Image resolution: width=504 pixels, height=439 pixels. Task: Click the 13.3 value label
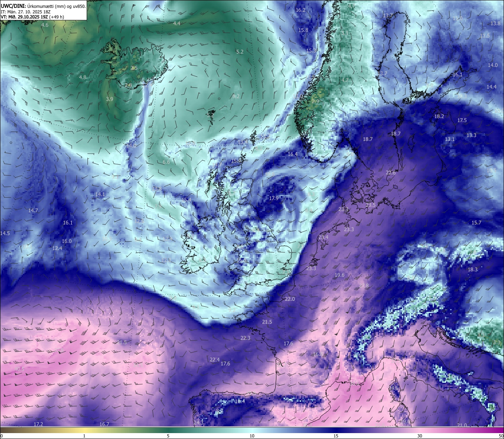(471, 135)
